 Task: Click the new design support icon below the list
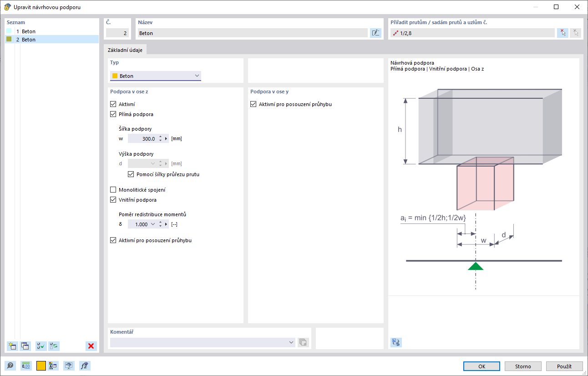click(12, 346)
